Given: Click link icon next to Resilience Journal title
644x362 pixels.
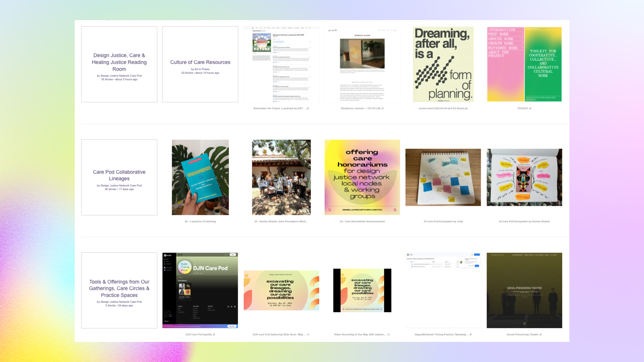Looking at the screenshot, I should 382,109.
